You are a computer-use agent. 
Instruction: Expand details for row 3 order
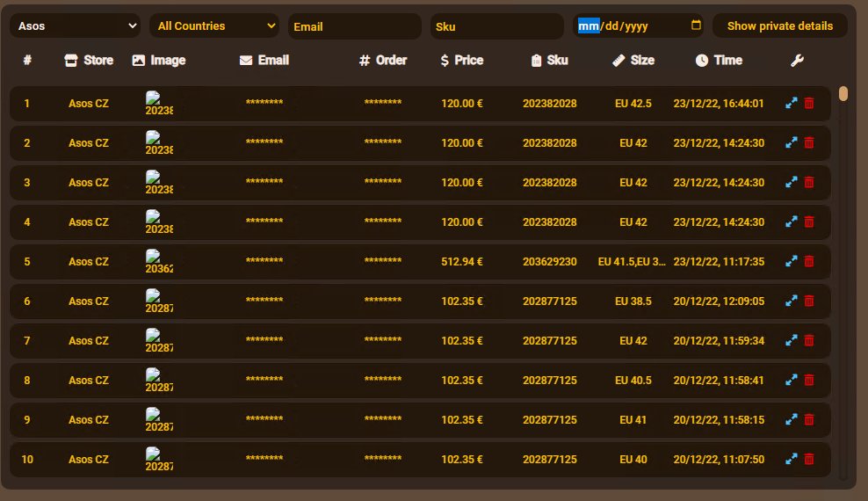[791, 182]
